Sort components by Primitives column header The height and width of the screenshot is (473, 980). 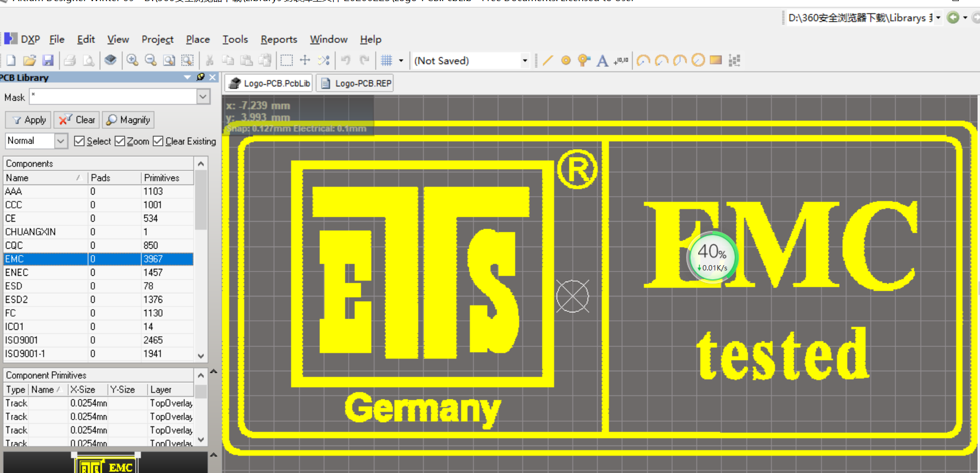(167, 178)
